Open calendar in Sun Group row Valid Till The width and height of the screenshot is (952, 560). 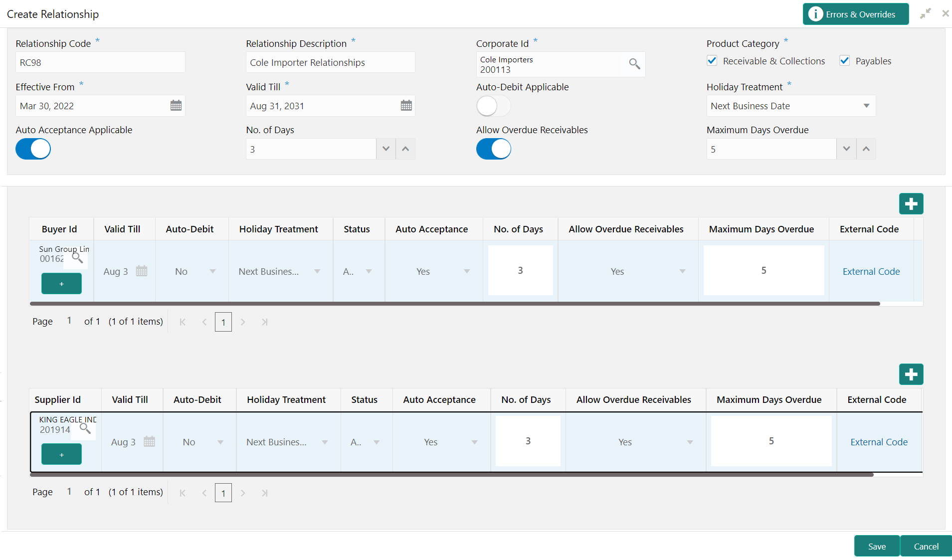[x=142, y=271]
